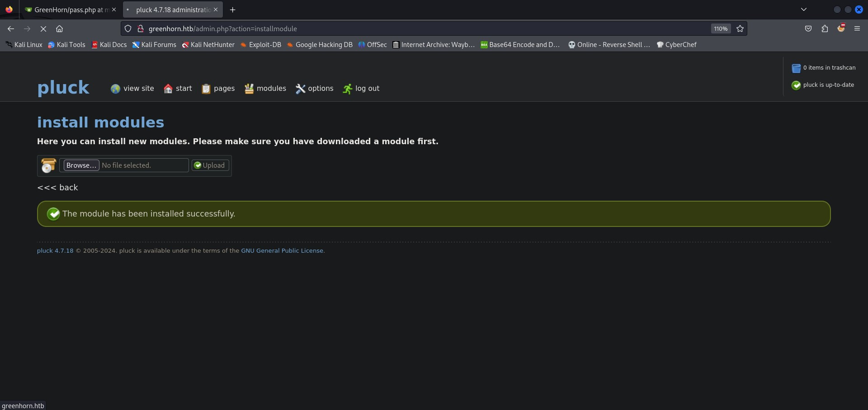Open GNU General Public License link

coord(282,251)
